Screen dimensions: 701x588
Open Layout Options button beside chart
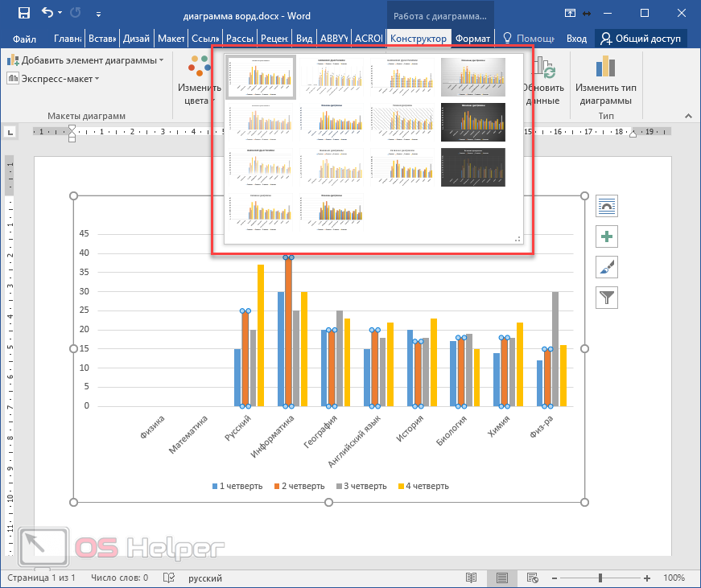click(606, 206)
